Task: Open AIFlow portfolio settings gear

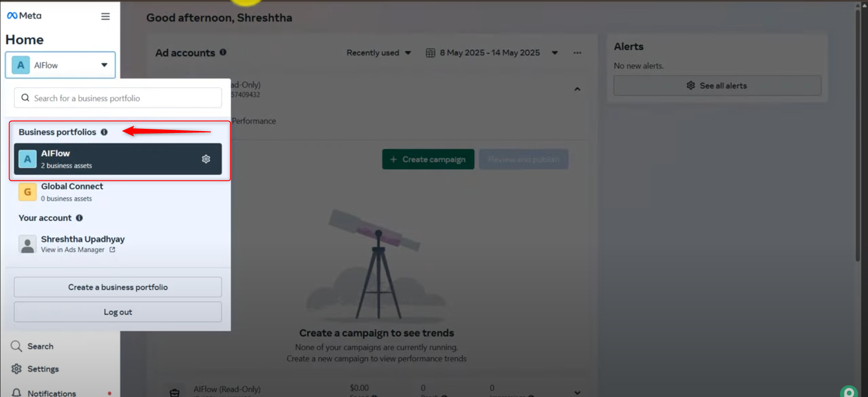Action: tap(206, 159)
